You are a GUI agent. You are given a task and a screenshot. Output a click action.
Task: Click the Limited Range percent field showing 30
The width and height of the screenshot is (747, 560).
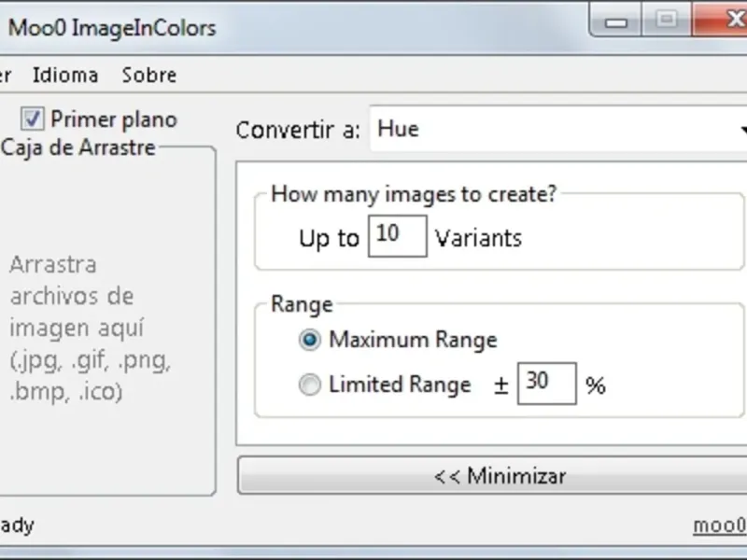546,383
